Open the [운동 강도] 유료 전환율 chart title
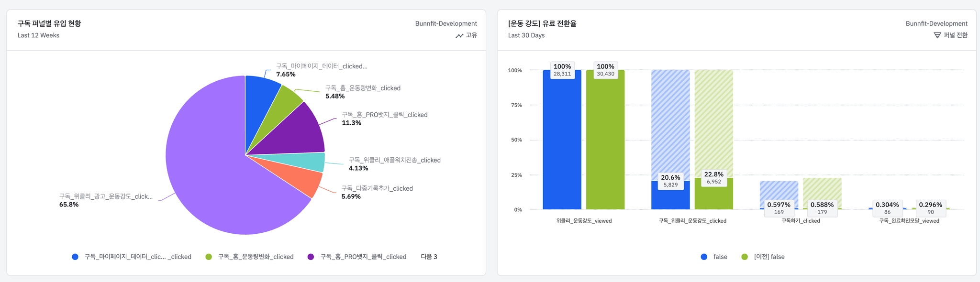Screen dimensions: 980x282 [542, 23]
